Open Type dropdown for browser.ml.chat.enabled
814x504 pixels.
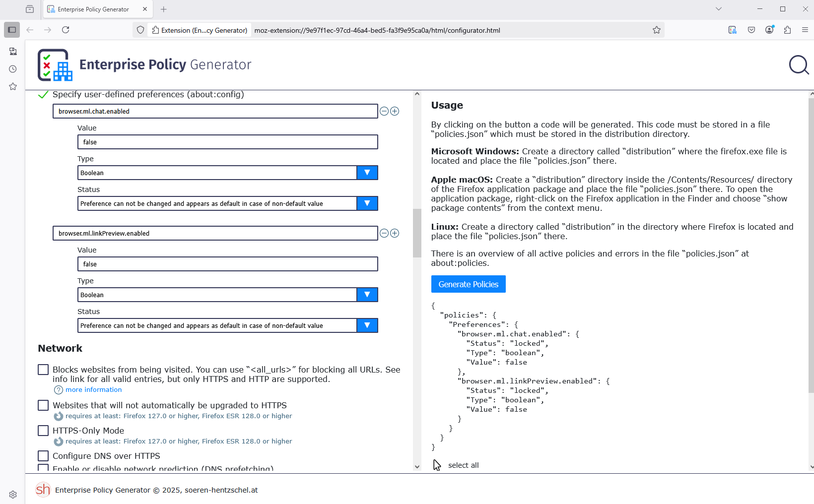(x=228, y=173)
